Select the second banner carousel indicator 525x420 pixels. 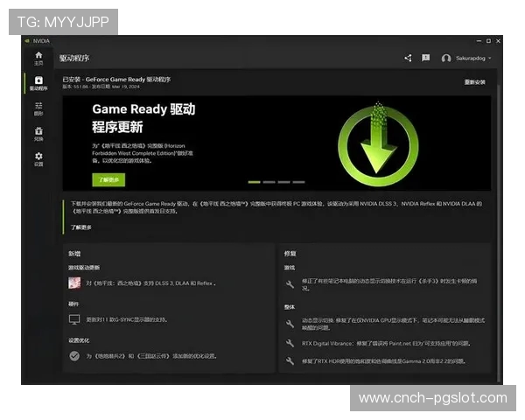coord(269,182)
